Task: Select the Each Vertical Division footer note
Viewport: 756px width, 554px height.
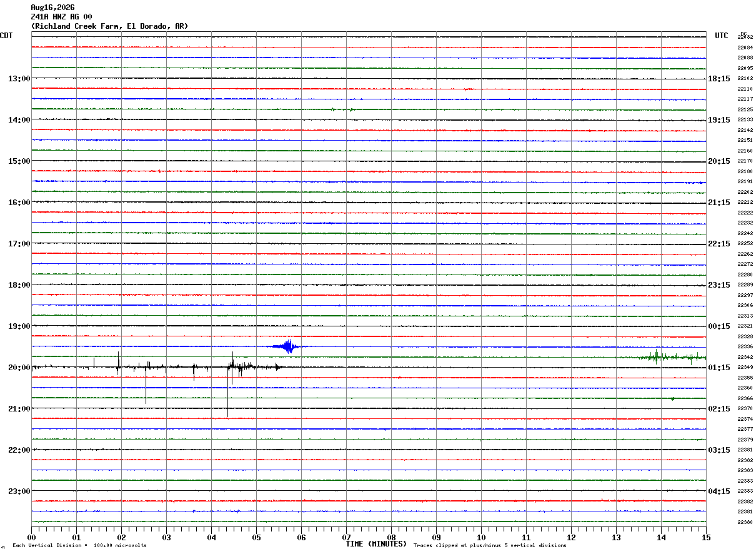Action: [x=79, y=546]
